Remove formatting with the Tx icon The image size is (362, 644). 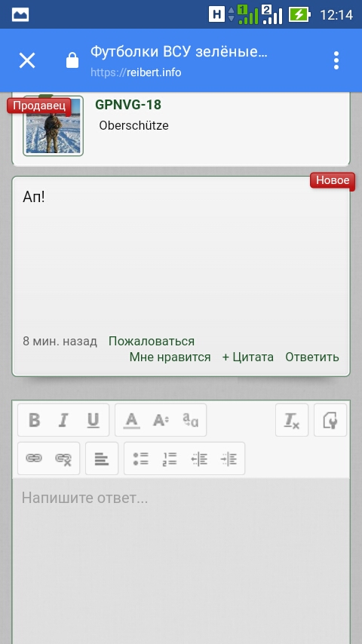coord(292,420)
